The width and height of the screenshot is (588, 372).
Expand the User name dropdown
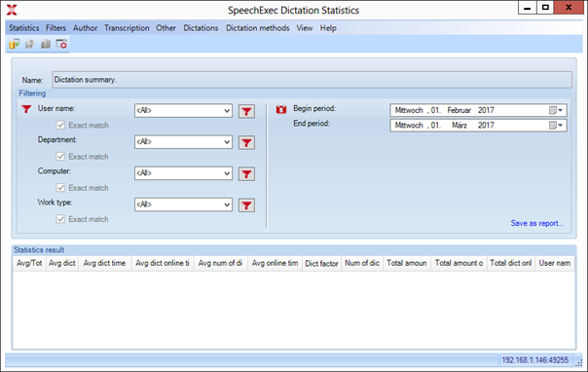pyautogui.click(x=227, y=111)
